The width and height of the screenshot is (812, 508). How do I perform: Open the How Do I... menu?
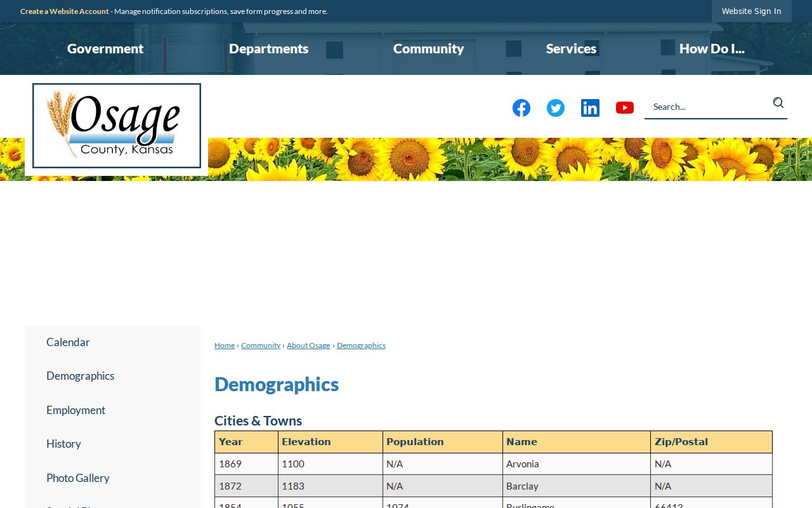(x=712, y=49)
